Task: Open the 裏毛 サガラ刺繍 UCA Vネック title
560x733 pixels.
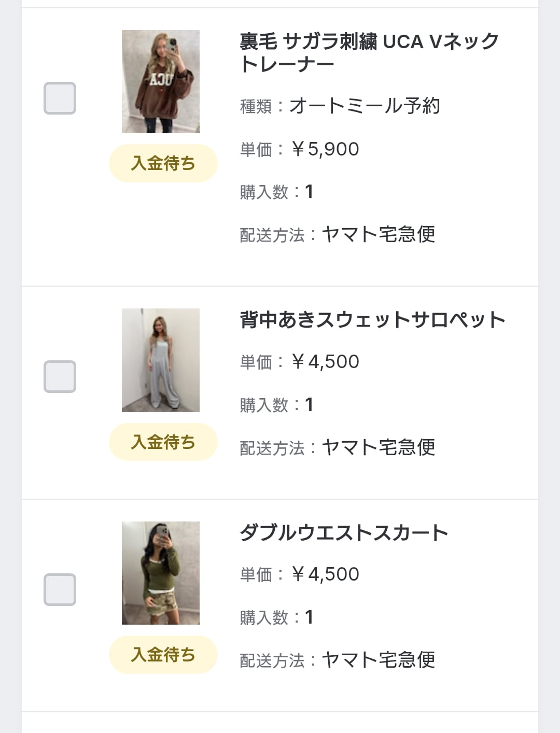Action: [369, 52]
